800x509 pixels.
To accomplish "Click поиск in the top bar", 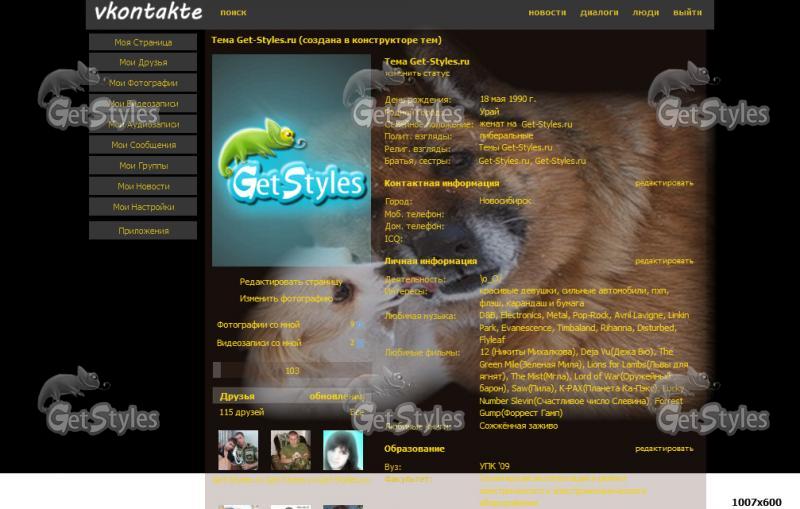I will point(233,13).
